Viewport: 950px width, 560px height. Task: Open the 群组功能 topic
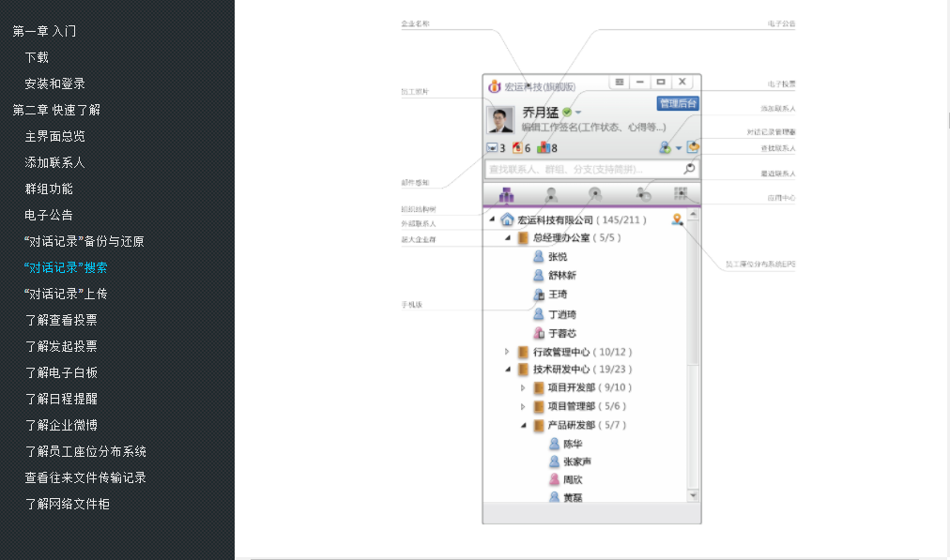coord(49,189)
